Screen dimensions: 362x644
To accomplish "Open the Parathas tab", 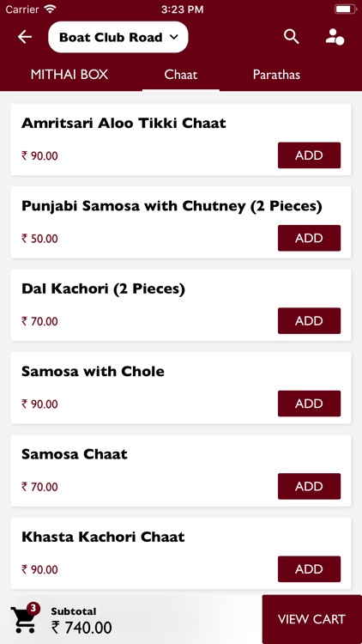I will (276, 75).
